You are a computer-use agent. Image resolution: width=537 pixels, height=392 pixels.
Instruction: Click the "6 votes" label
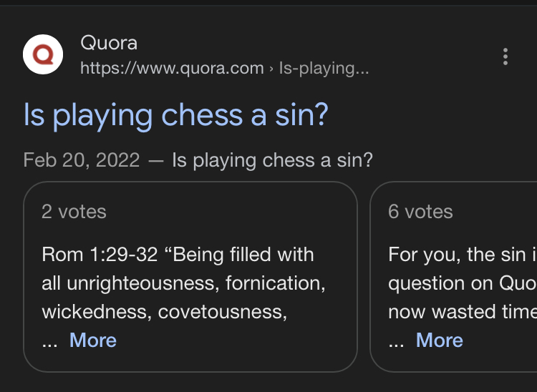coord(420,212)
